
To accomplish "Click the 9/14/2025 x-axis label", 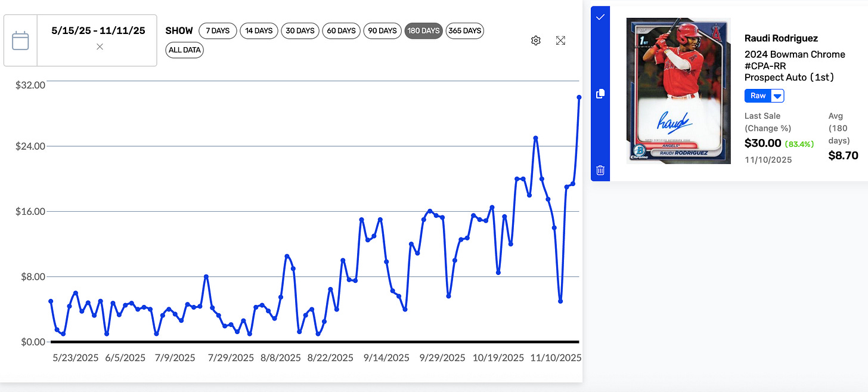I will click(386, 358).
